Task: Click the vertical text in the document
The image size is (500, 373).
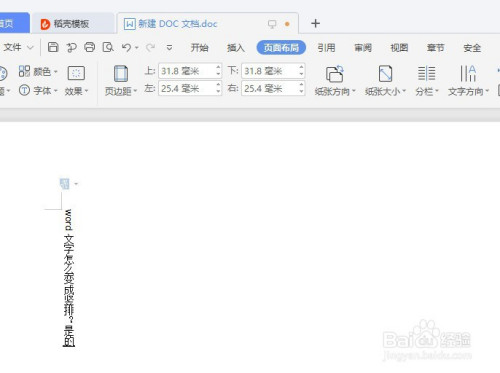Action: click(69, 278)
